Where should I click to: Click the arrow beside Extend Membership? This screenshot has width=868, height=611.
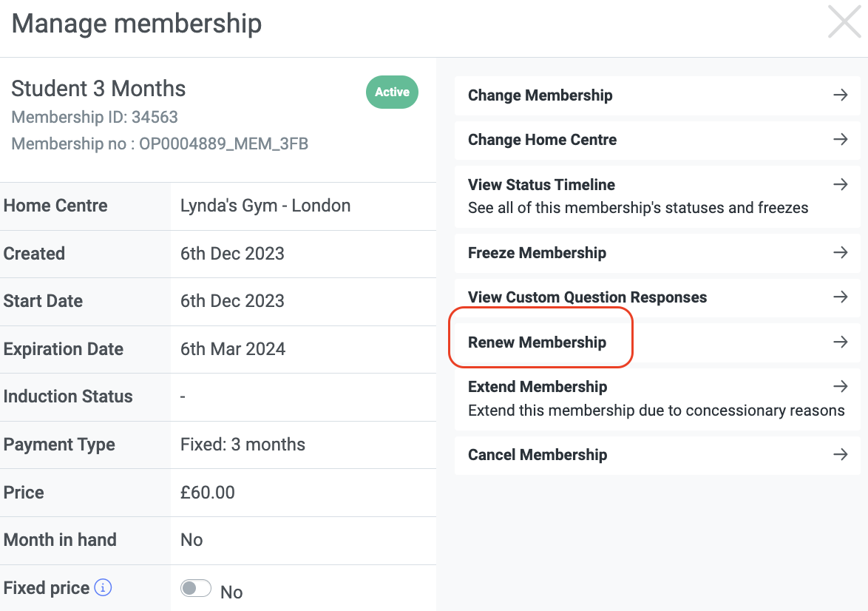click(x=841, y=386)
